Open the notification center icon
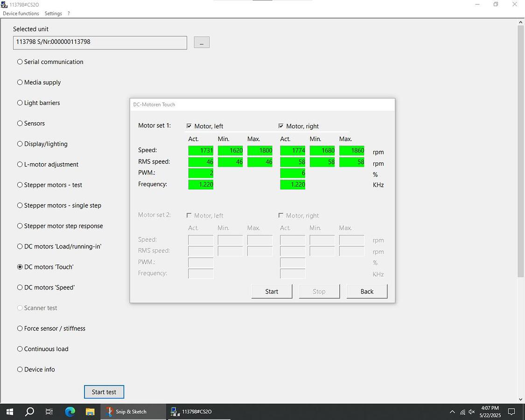The image size is (525, 420). [x=511, y=412]
